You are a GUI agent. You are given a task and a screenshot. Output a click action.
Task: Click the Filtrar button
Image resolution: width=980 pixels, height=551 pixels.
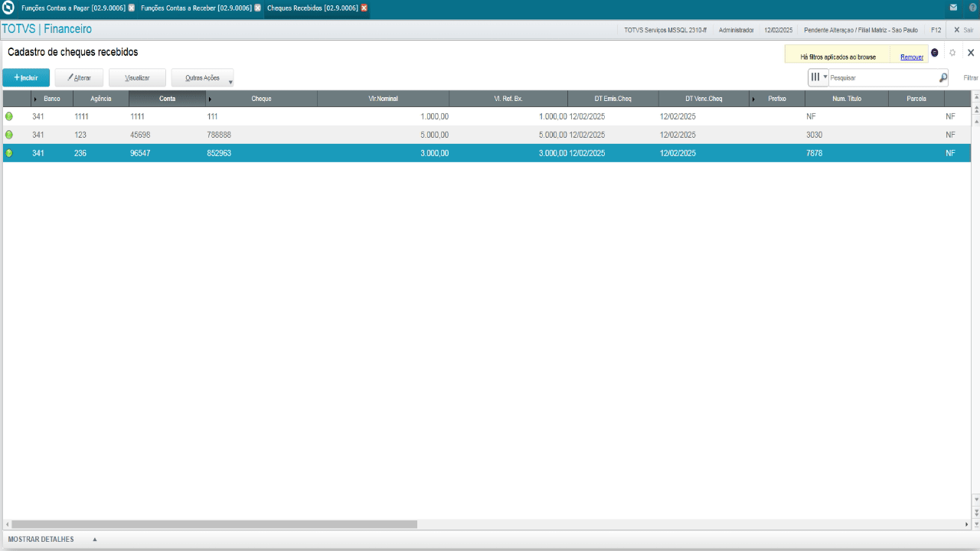[x=971, y=78]
